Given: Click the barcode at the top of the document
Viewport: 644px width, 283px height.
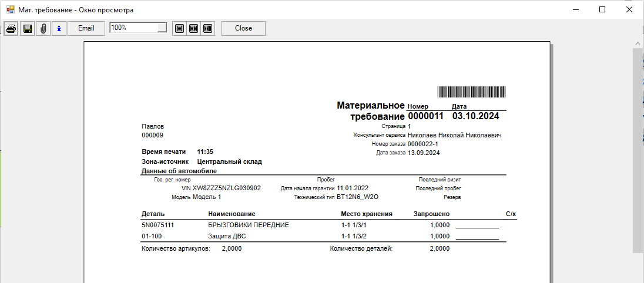Looking at the screenshot, I should pos(472,92).
